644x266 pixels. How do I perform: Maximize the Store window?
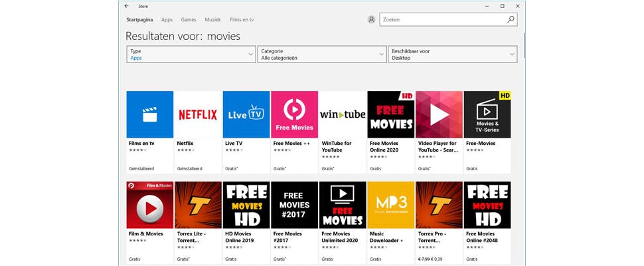[x=503, y=6]
